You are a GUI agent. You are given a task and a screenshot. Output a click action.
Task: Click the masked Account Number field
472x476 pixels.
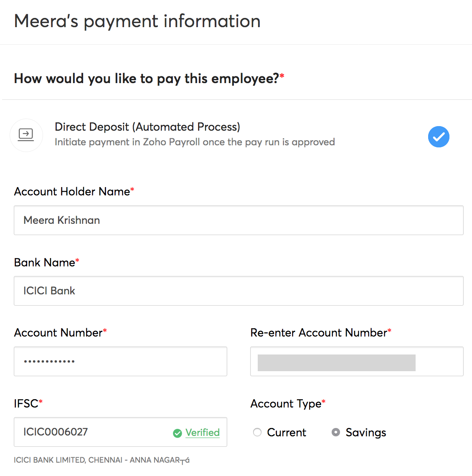coord(120,362)
